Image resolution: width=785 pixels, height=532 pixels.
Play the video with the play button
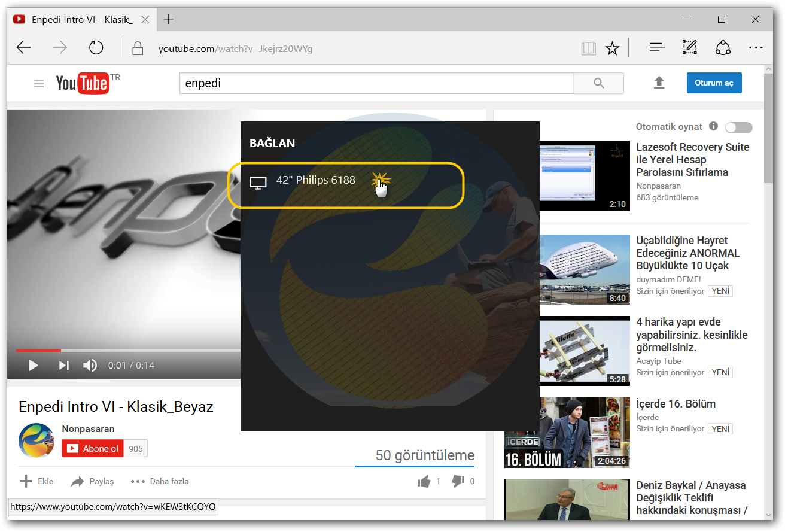point(34,365)
